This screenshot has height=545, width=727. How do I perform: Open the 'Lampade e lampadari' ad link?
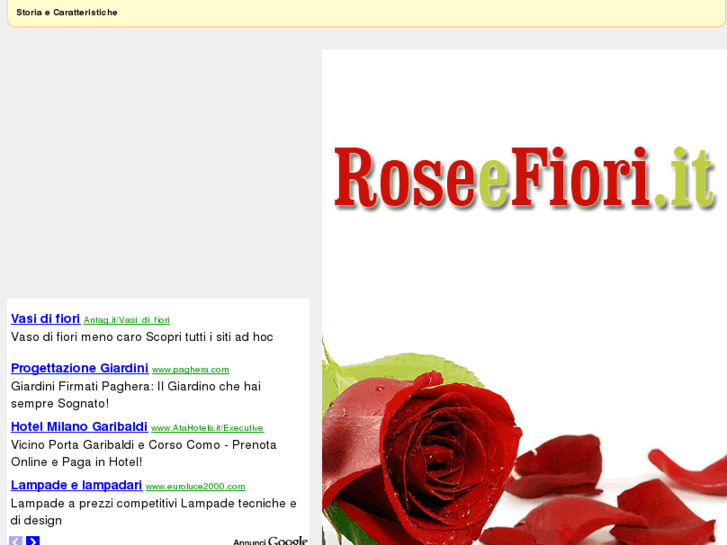pos(76,485)
